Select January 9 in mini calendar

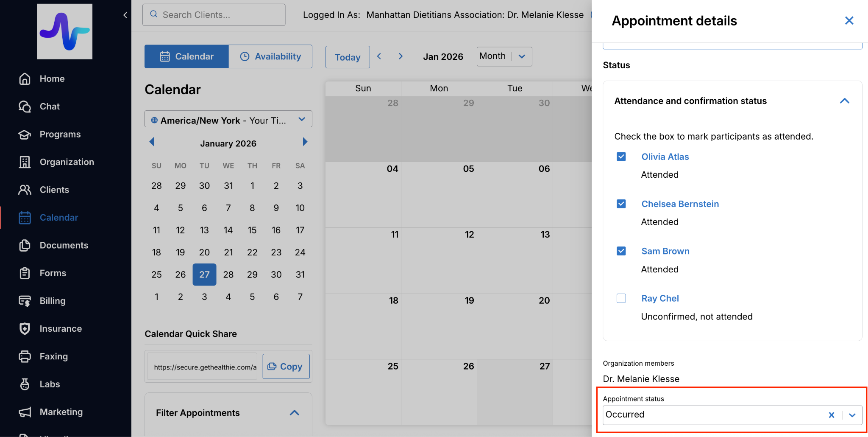click(x=276, y=208)
